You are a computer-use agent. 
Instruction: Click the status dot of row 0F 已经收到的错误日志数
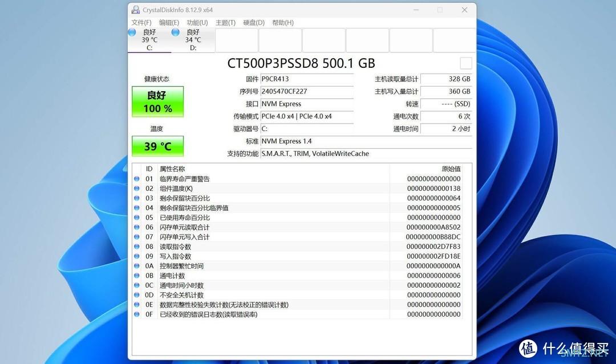click(137, 314)
